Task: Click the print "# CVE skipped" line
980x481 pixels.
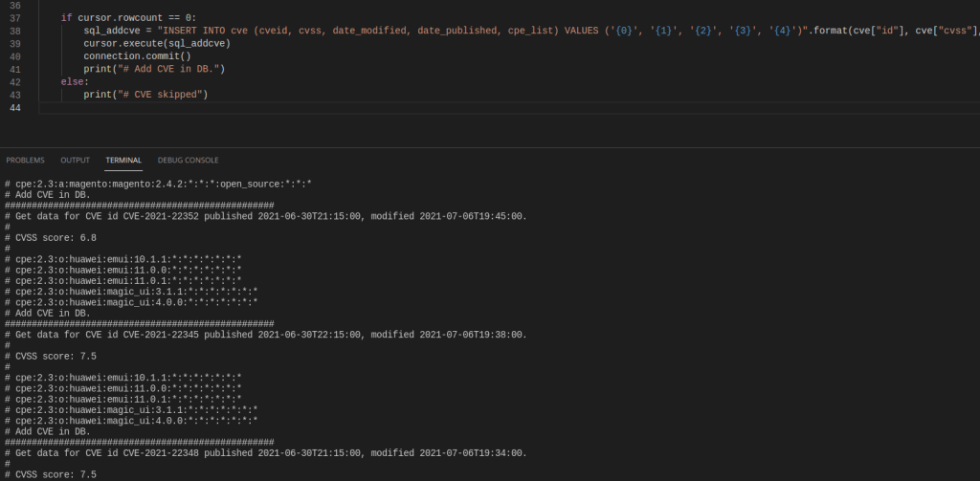Action: point(145,95)
